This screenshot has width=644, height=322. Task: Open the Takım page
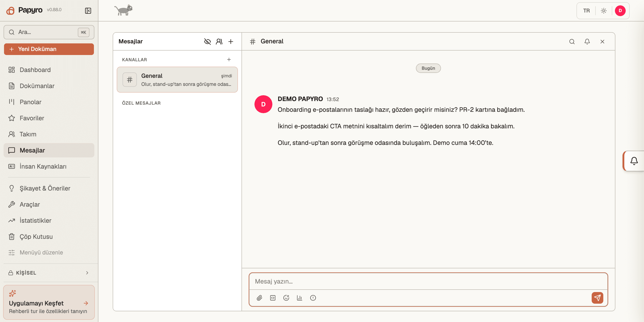point(49,134)
